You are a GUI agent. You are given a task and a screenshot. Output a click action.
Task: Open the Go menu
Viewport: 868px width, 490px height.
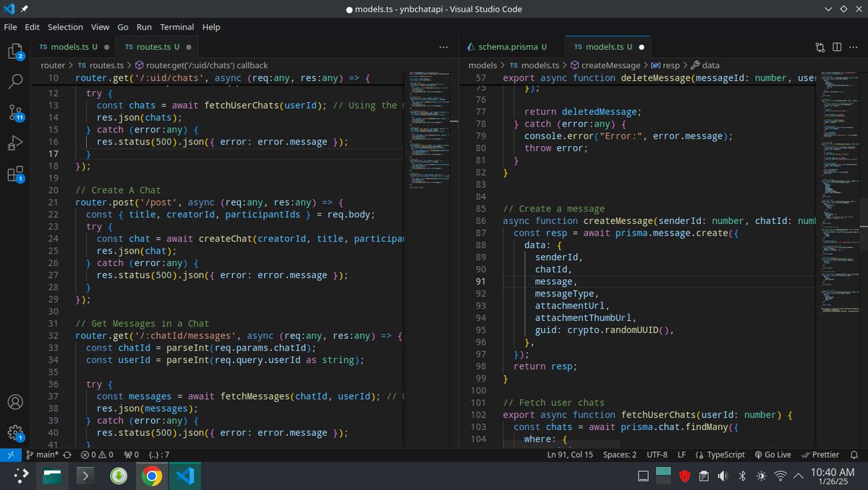point(123,27)
